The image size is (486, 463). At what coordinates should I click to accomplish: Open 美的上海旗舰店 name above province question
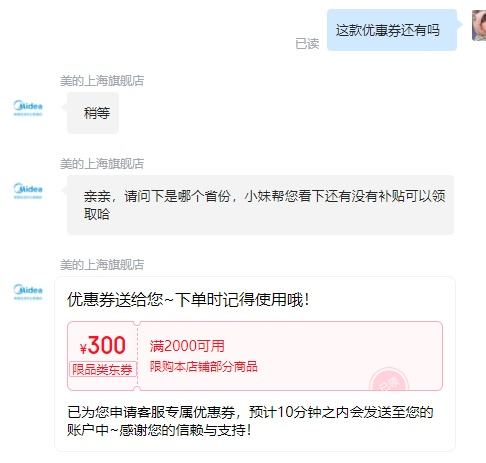tap(102, 164)
